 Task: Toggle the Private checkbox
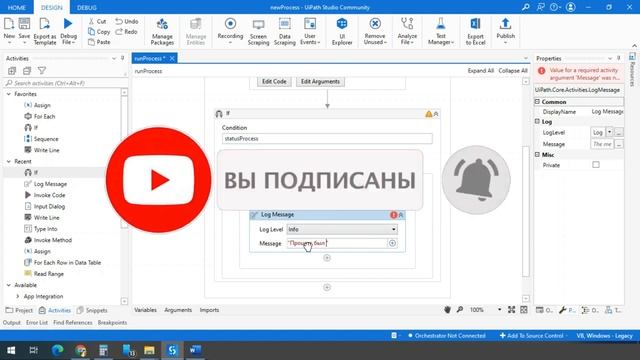[x=596, y=165]
